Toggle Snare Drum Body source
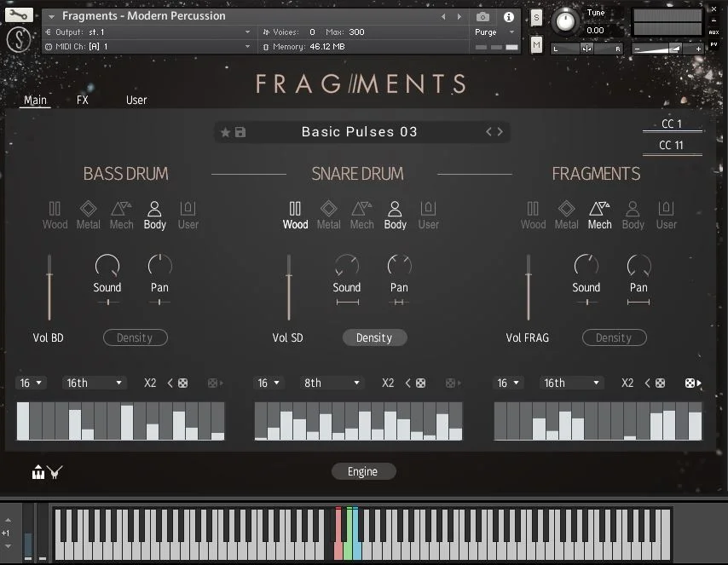Viewport: 728px width, 565px height. coord(395,216)
